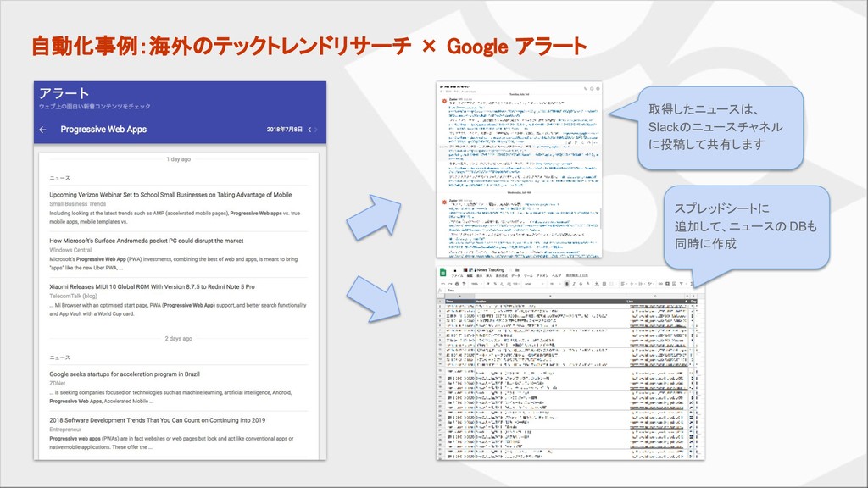Select the Header column cell in spreadsheet
The width and height of the screenshot is (868, 488).
click(x=550, y=302)
